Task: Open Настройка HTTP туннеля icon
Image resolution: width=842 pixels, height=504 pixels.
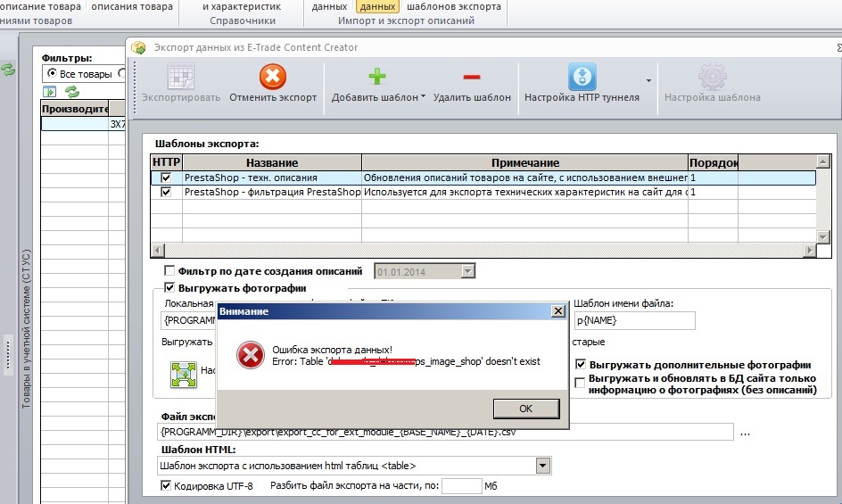Action: 582,77
